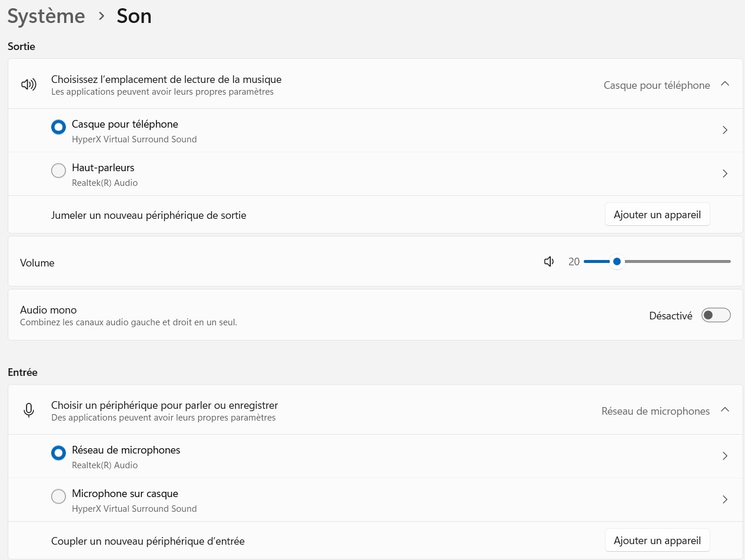Click the speaker icon beside output device chooser
Image resolution: width=745 pixels, height=560 pixels.
coord(28,85)
